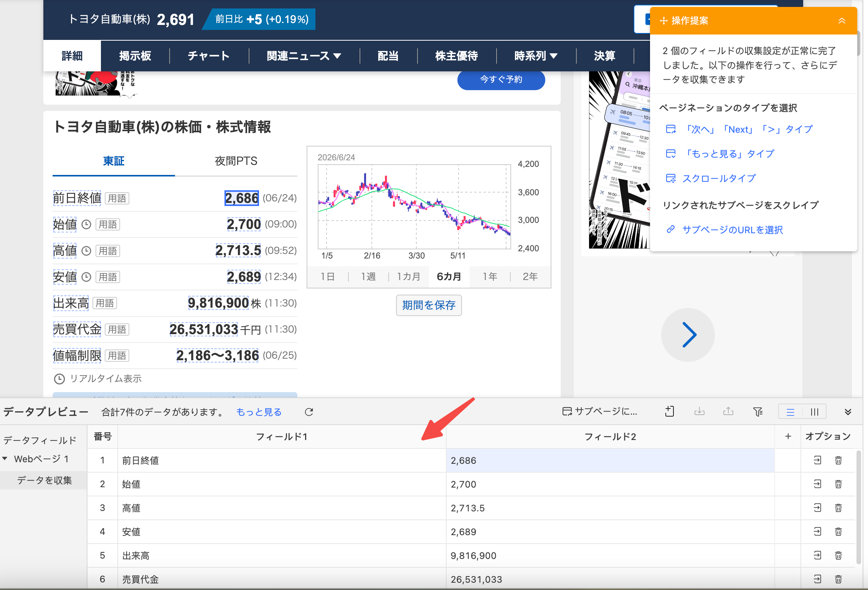This screenshot has width=868, height=590.
Task: Collapse the data preview panel double-chevron
Action: coord(848,412)
